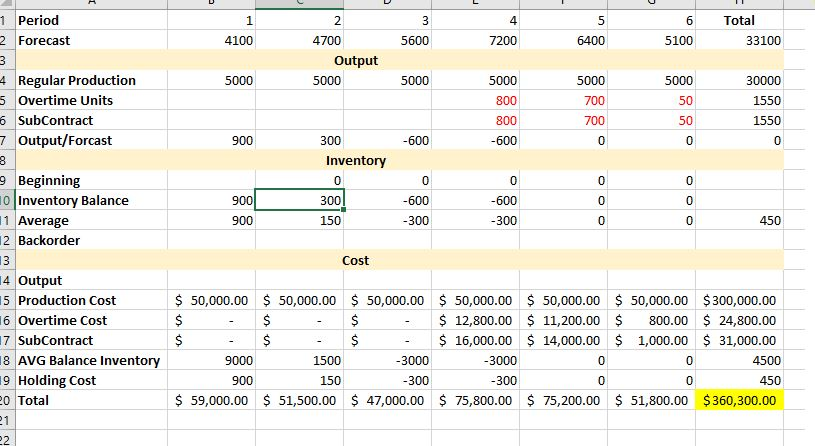Image resolution: width=815 pixels, height=446 pixels.
Task: Click period 3 total $47,000.00
Action: [x=387, y=401]
